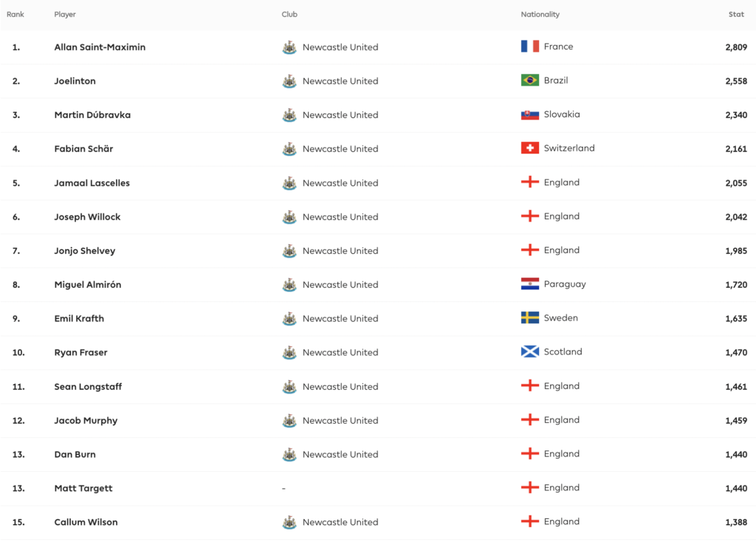Click the Slovakia flag icon
This screenshot has height=542, width=756.
point(529,114)
